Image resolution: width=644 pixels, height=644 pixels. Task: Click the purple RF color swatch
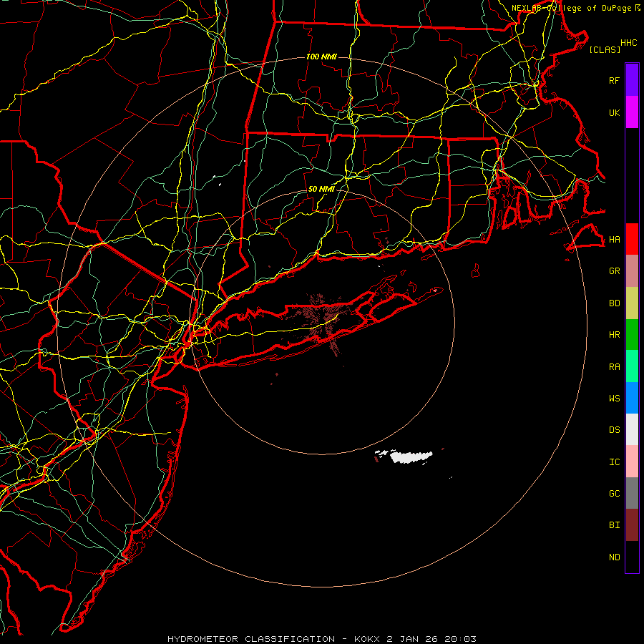coord(632,80)
